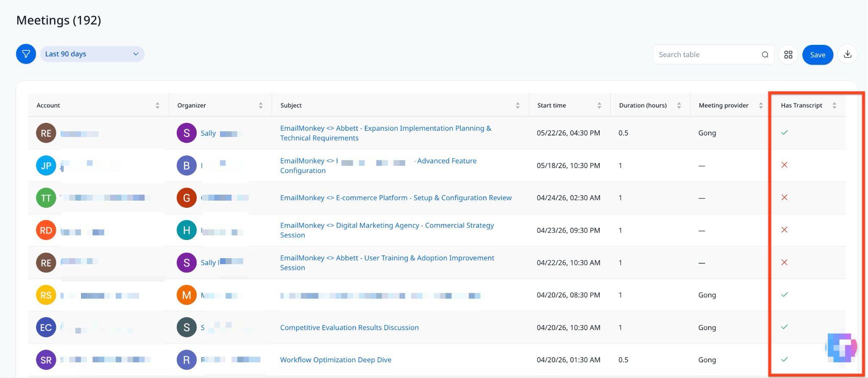Click transcript X in 05/18/26 row
Viewport: 868px width, 378px height.
pyautogui.click(x=785, y=165)
